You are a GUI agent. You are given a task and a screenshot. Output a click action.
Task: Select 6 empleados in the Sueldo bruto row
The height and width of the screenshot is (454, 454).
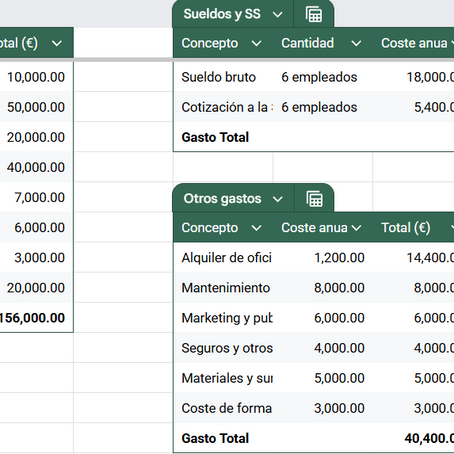(319, 77)
